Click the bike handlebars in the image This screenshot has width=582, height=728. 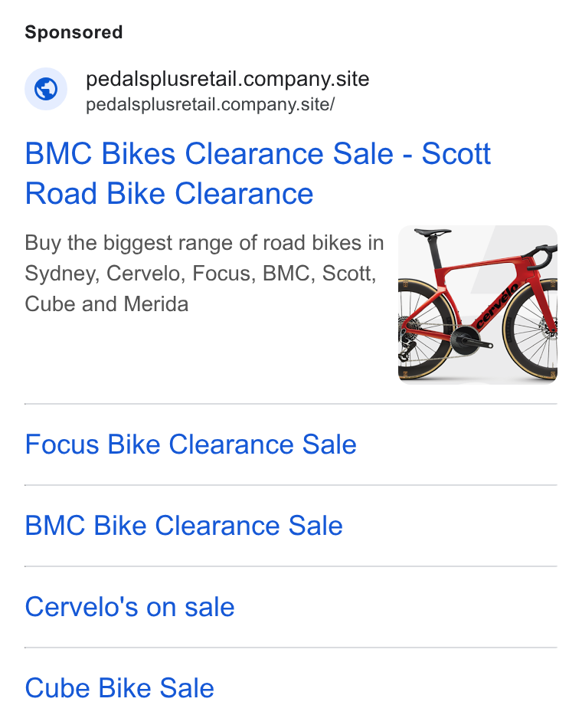coord(541,257)
